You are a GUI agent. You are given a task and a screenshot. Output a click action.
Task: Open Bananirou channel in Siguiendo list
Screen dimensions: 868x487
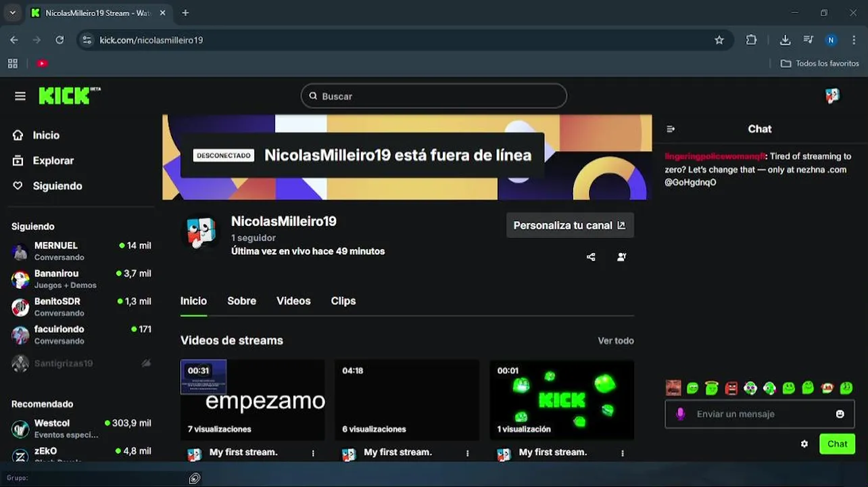click(81, 279)
